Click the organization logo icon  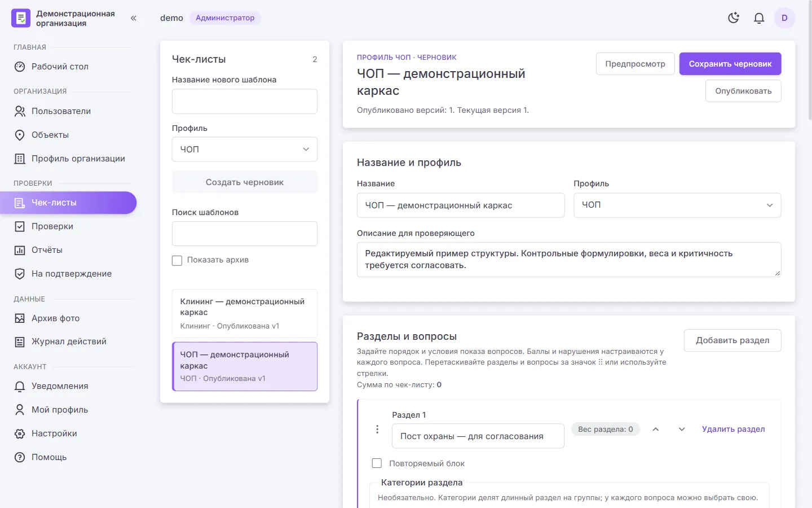click(x=21, y=18)
